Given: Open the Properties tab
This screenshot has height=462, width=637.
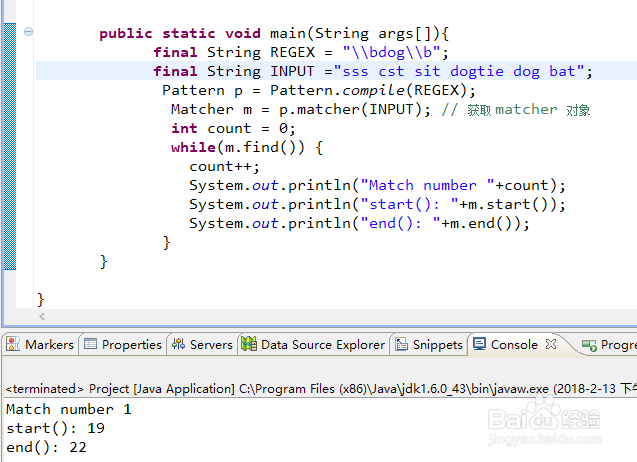Looking at the screenshot, I should click(123, 345).
